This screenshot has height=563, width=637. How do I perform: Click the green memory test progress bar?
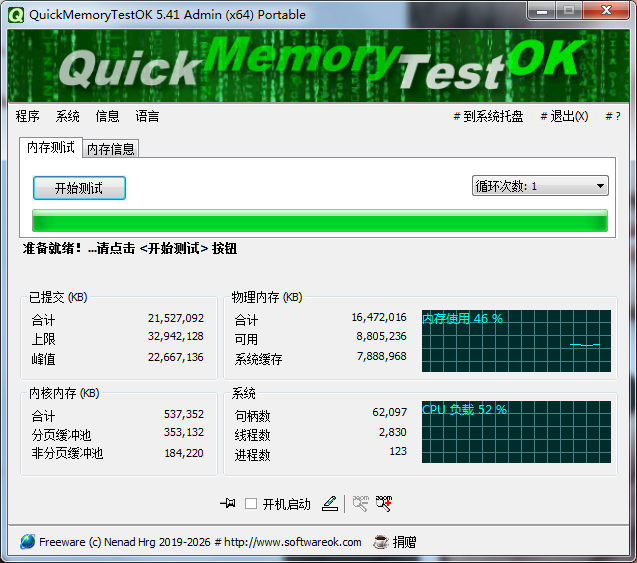(320, 221)
